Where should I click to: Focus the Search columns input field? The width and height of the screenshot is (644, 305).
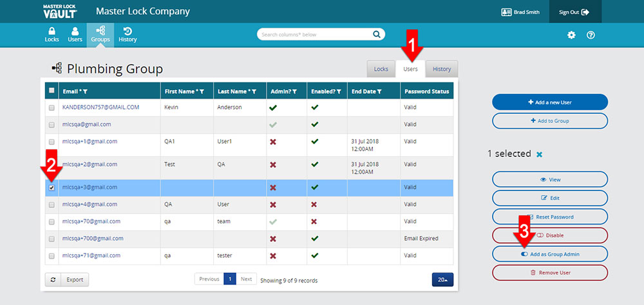(x=316, y=35)
